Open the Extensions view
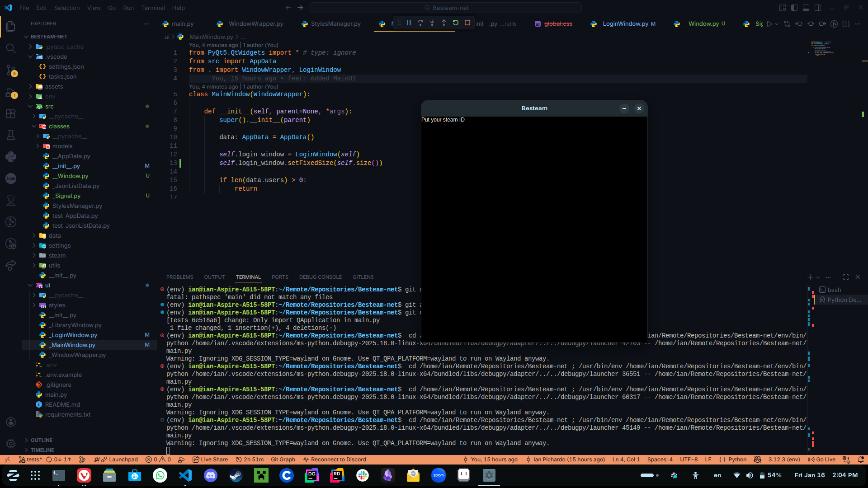 pyautogui.click(x=11, y=114)
